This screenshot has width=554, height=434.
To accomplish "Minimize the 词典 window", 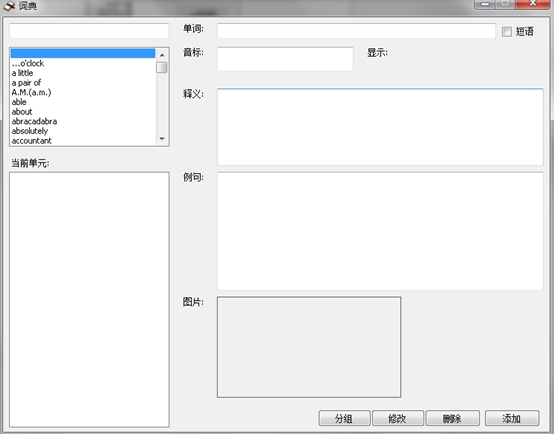I will pos(485,4).
